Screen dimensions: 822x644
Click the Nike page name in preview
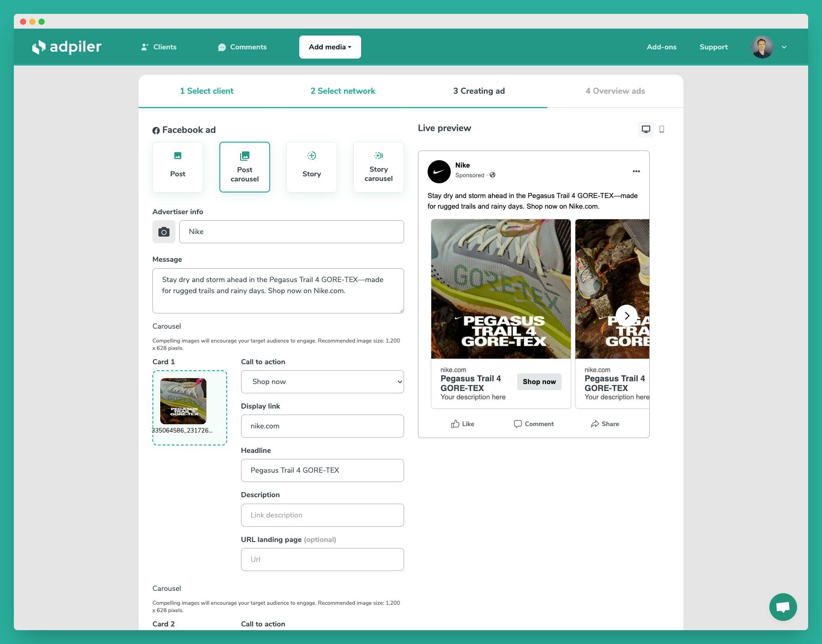pyautogui.click(x=462, y=165)
